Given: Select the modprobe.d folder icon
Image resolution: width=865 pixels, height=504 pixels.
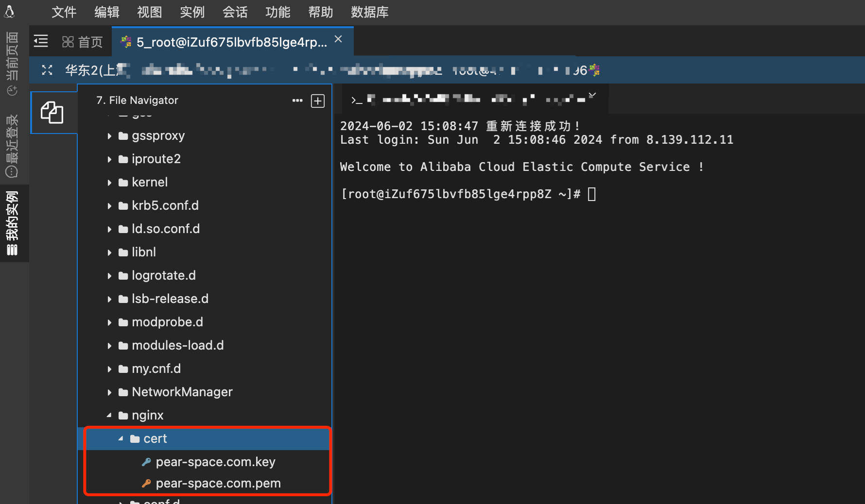Looking at the screenshot, I should 123,322.
